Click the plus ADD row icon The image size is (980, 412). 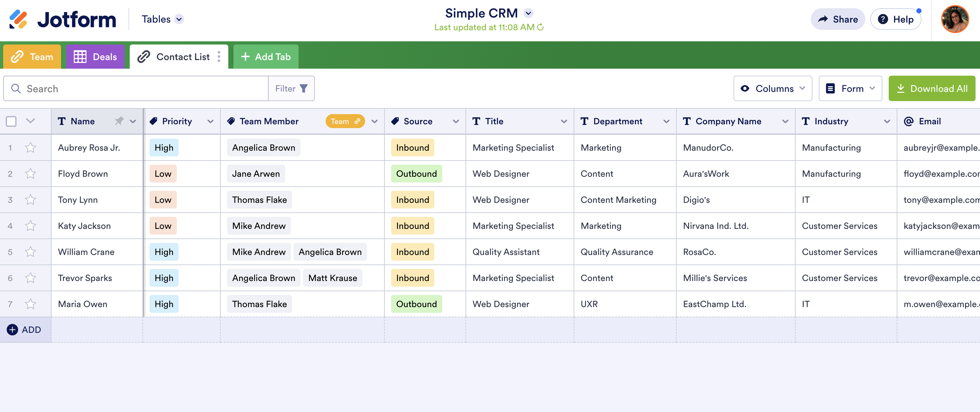(12, 329)
